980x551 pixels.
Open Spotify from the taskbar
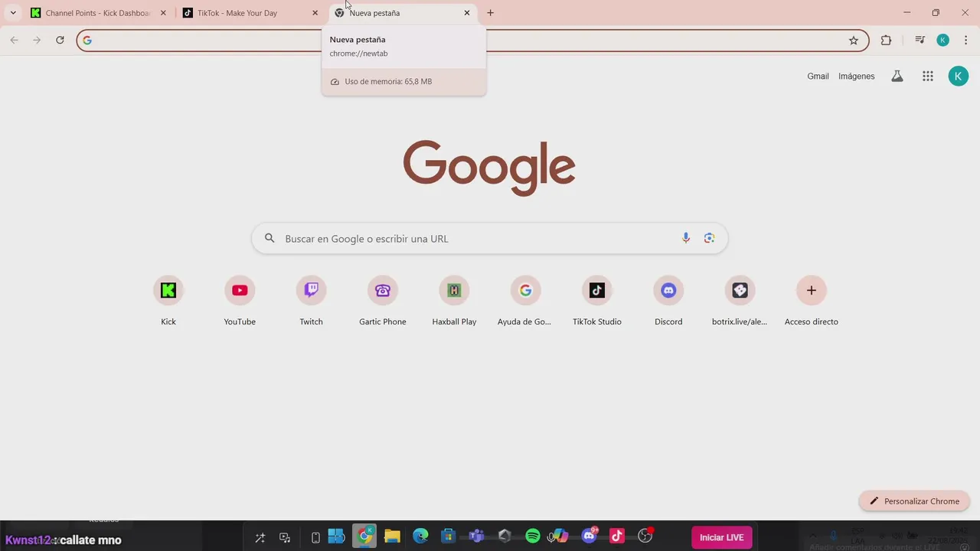pos(533,536)
